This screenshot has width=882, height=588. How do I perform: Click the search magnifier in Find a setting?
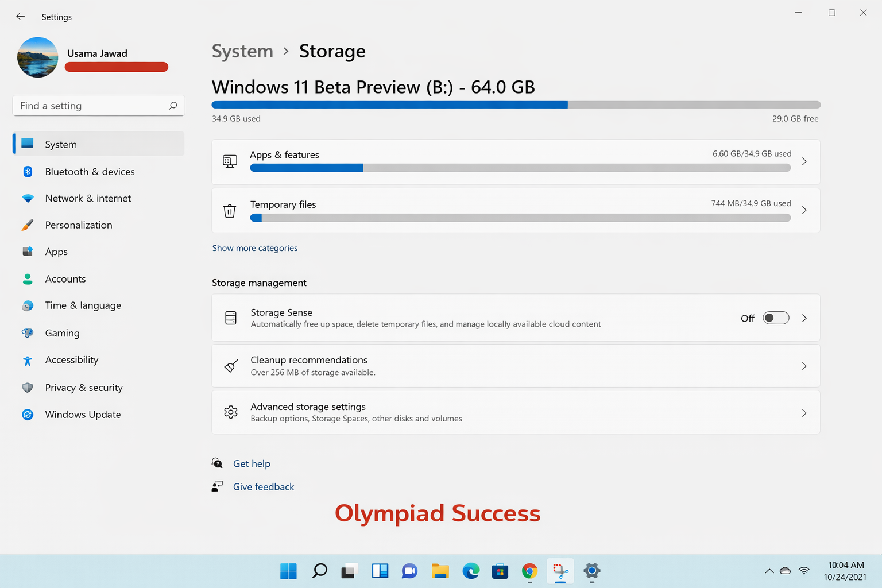click(x=173, y=106)
